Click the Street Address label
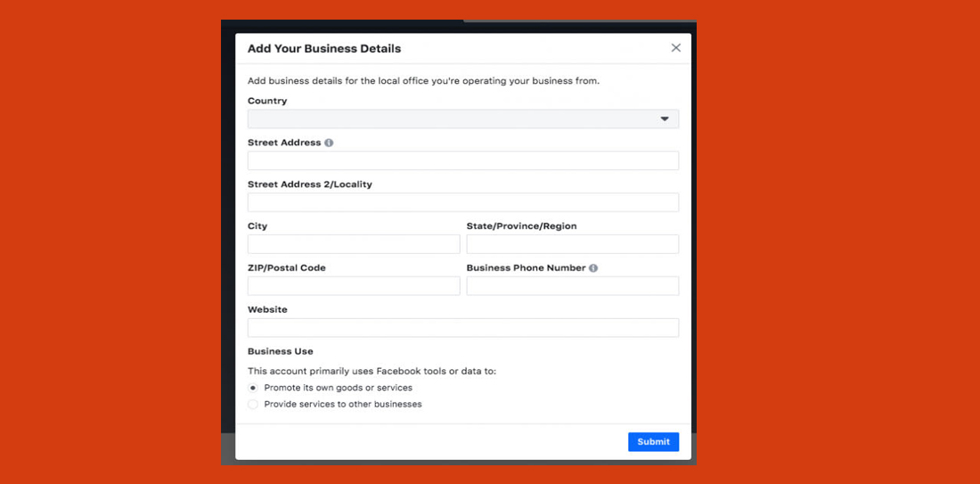This screenshot has width=980, height=484. (284, 143)
